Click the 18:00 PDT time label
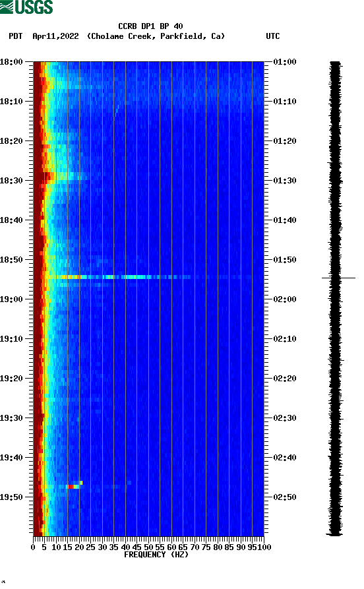 tap(11, 61)
